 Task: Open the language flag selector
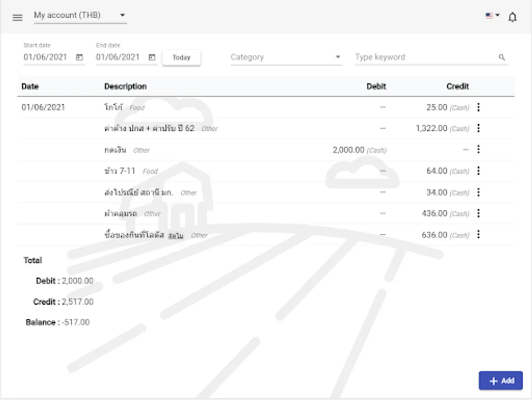492,15
